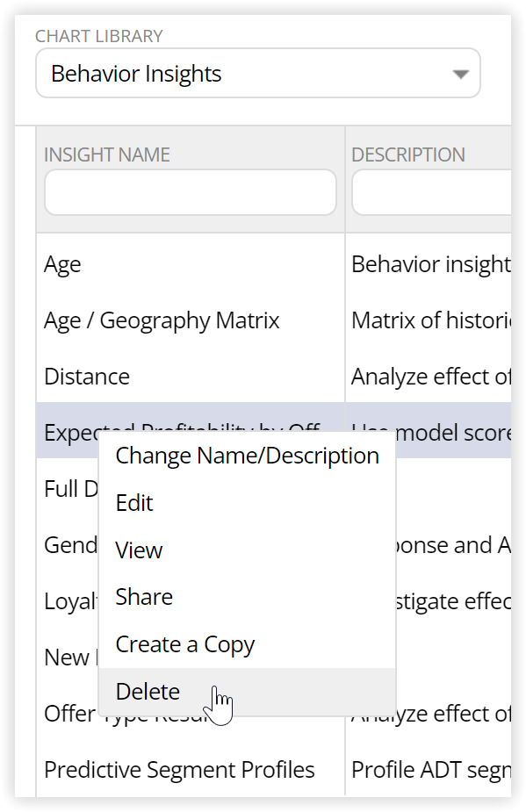Choose Edit in the context menu
The width and height of the screenshot is (526, 812).
[x=248, y=503]
